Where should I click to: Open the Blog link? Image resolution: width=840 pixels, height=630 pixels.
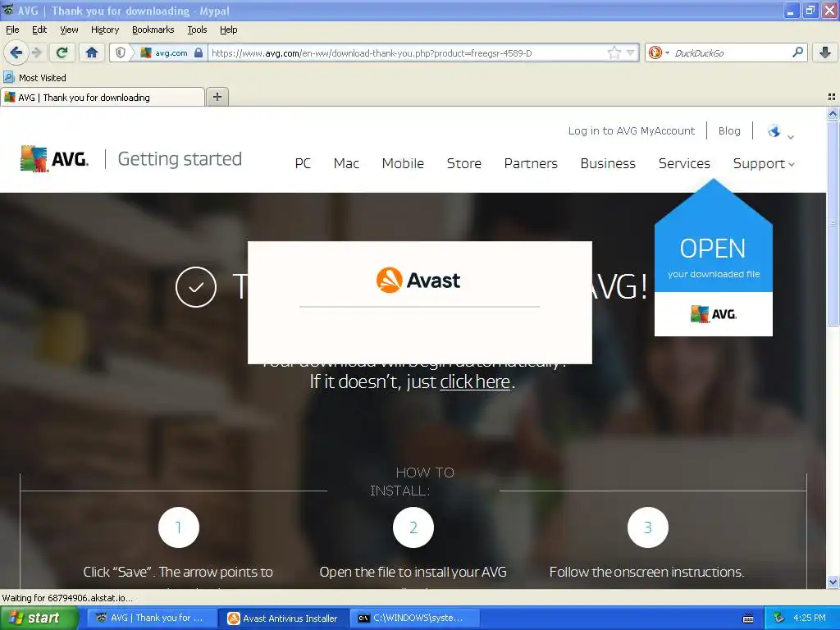pyautogui.click(x=729, y=130)
